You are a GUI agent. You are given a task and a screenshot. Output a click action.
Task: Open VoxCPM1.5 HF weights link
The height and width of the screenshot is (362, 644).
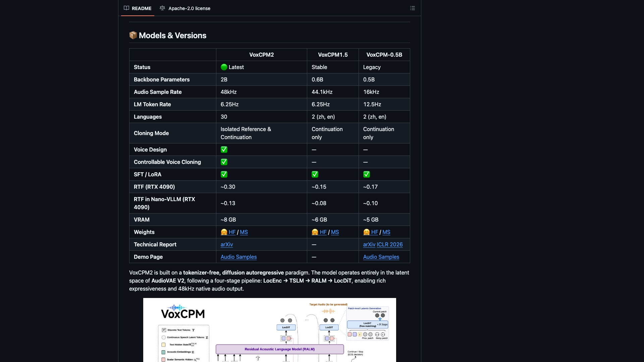coord(319,232)
